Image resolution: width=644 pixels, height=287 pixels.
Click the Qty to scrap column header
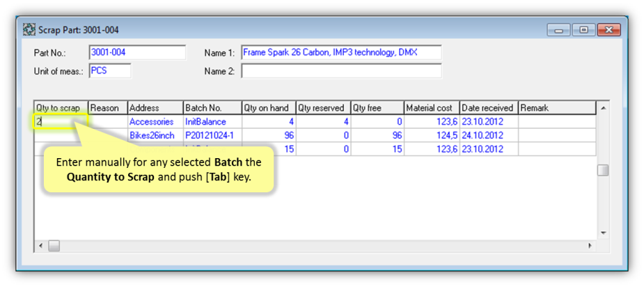61,108
